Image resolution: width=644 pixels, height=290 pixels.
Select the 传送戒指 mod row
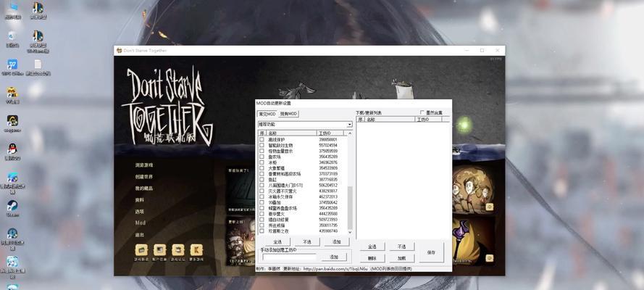coord(303,225)
